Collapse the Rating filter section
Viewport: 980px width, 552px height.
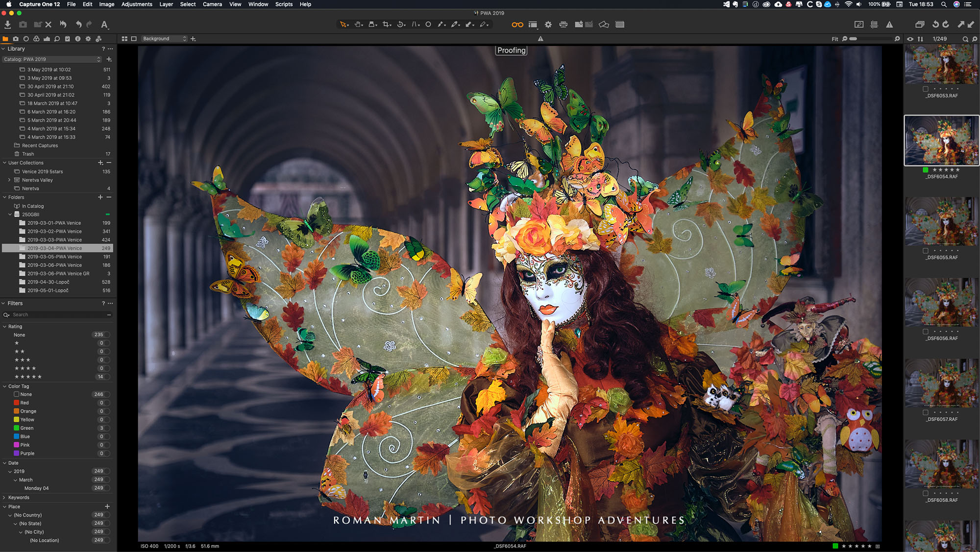point(4,327)
